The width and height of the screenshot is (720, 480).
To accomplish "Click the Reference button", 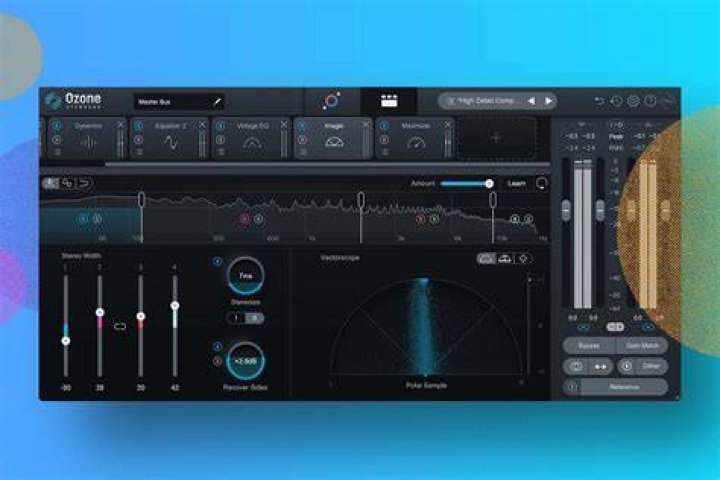I will 624,387.
